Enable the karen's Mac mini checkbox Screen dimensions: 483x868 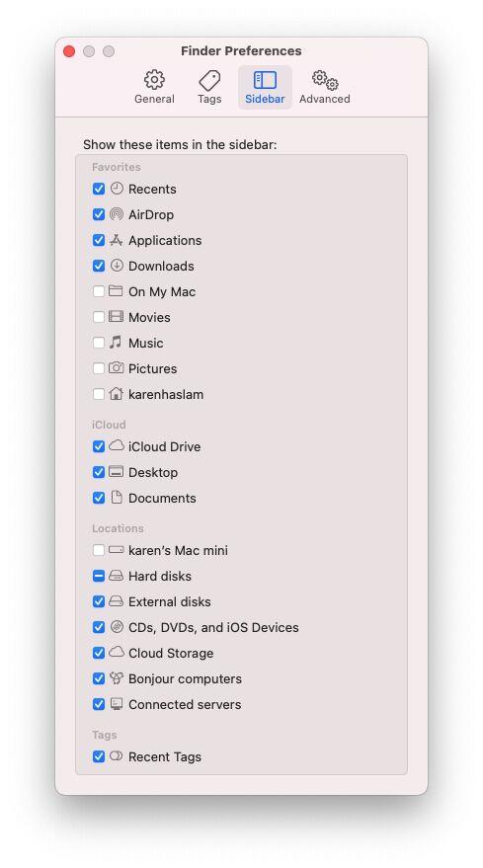coord(99,550)
